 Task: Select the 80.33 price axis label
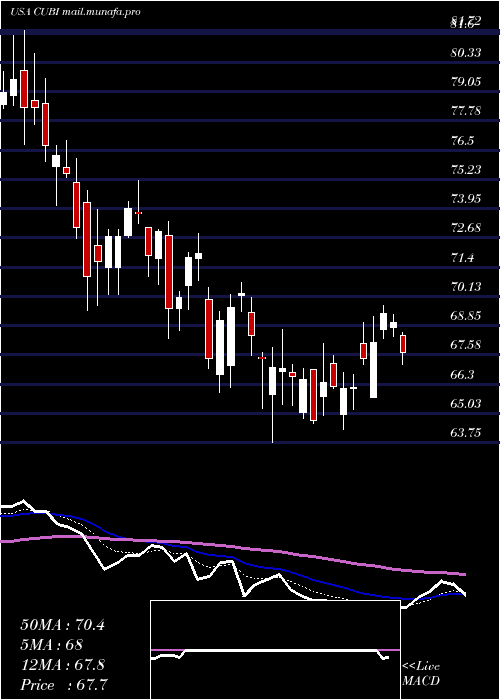point(466,53)
